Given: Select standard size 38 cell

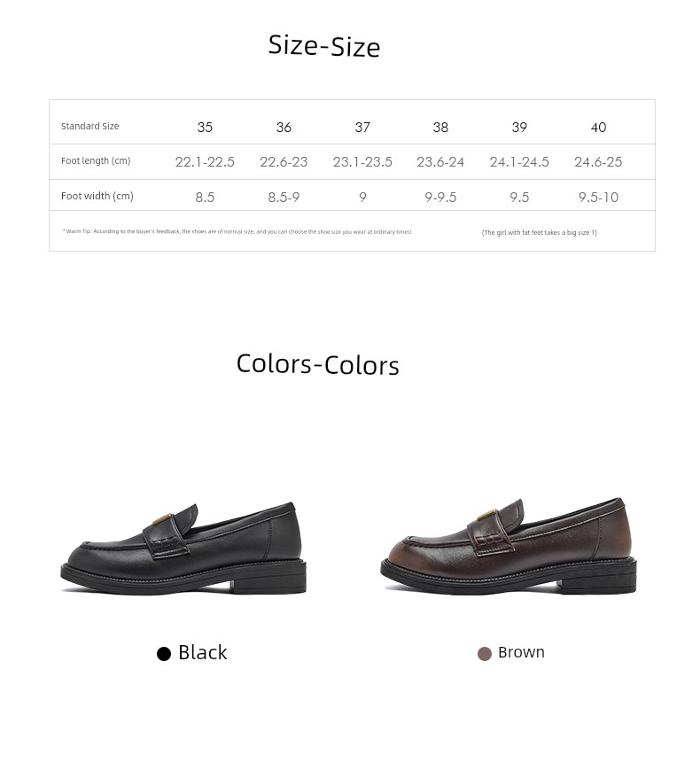Looking at the screenshot, I should coord(440,127).
